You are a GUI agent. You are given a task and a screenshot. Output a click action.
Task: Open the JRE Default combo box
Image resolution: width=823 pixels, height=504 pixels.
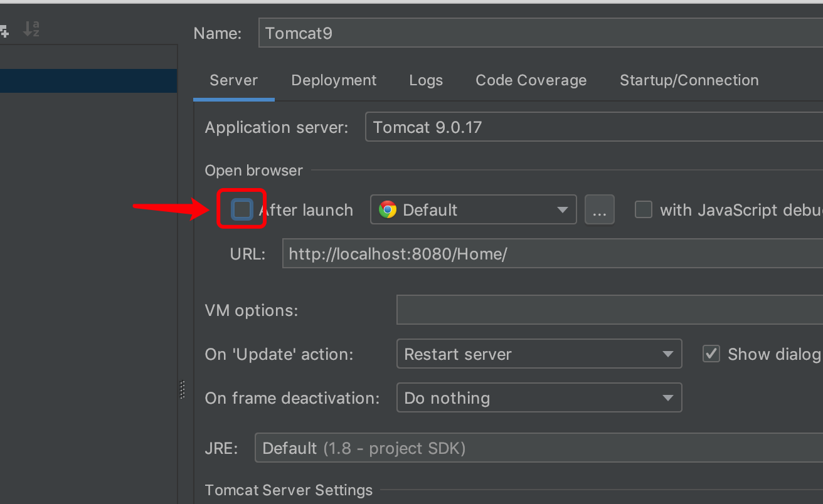click(539, 448)
